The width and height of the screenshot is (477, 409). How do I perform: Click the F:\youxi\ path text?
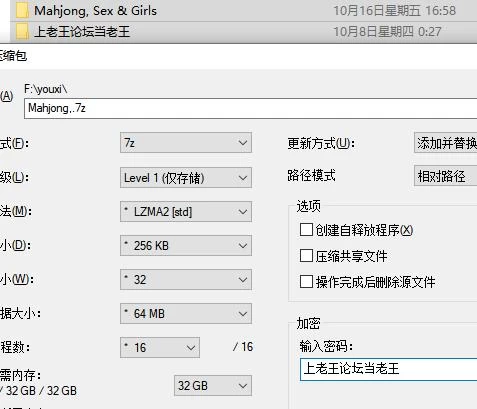click(46, 89)
